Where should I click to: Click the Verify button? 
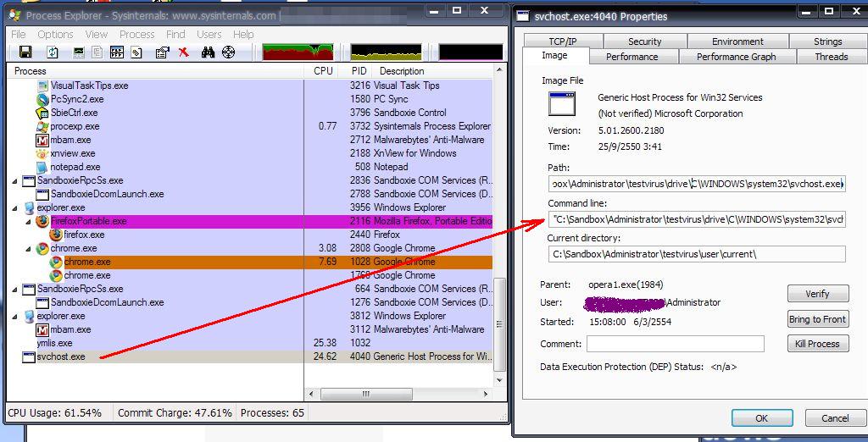818,294
